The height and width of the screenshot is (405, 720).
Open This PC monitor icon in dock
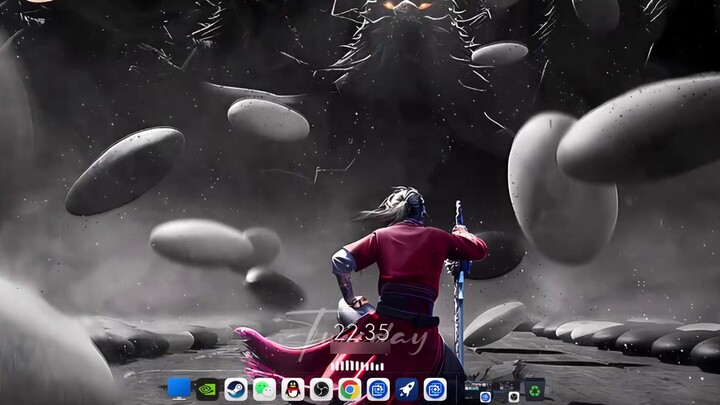[x=179, y=389]
